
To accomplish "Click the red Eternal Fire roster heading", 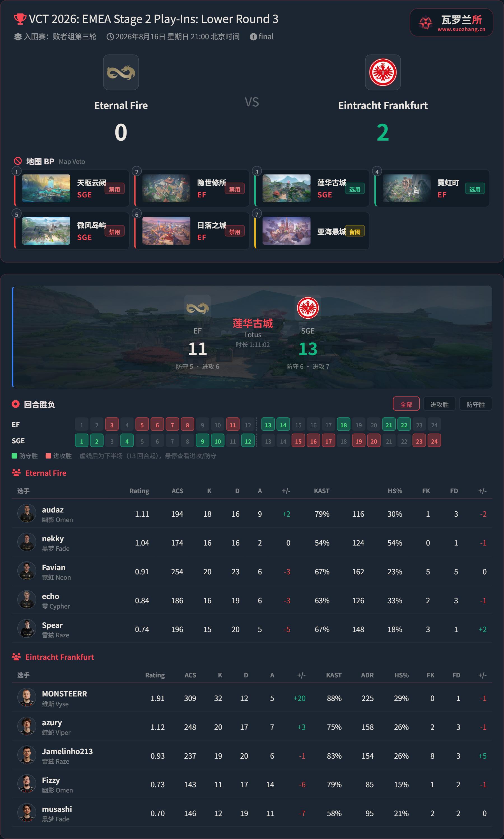I will click(x=46, y=473).
